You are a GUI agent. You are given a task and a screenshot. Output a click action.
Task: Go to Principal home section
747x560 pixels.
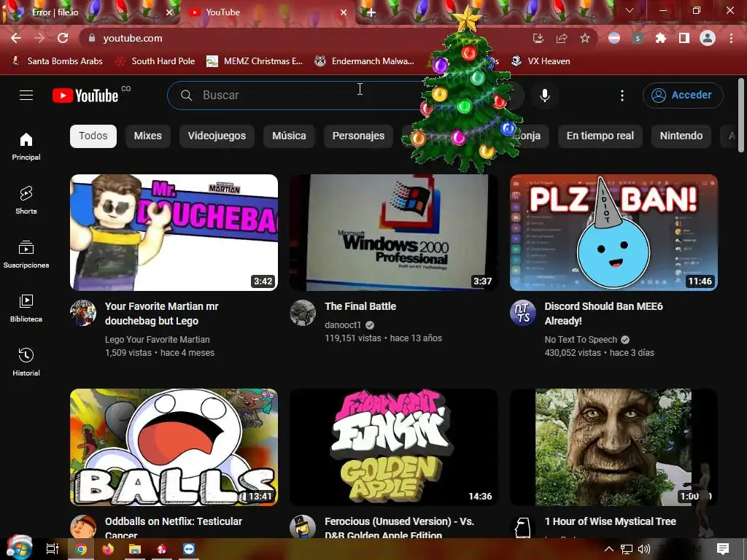(26, 146)
